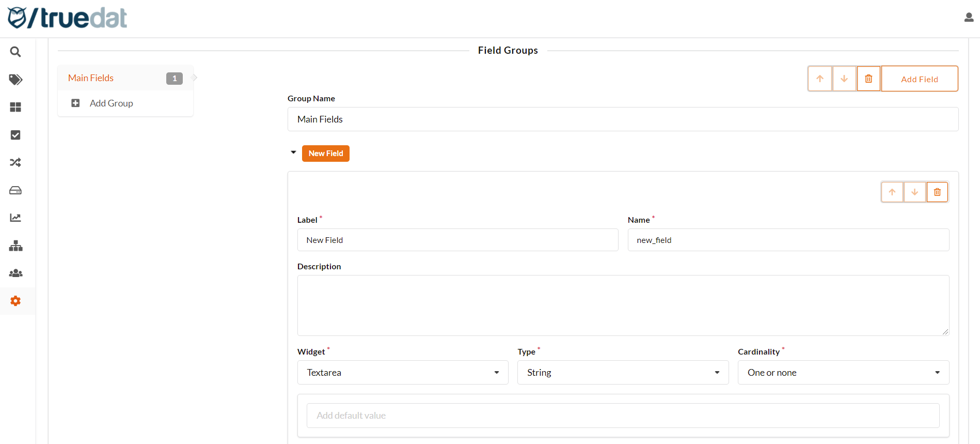Open the user profile icon
The image size is (980, 444).
tap(969, 18)
